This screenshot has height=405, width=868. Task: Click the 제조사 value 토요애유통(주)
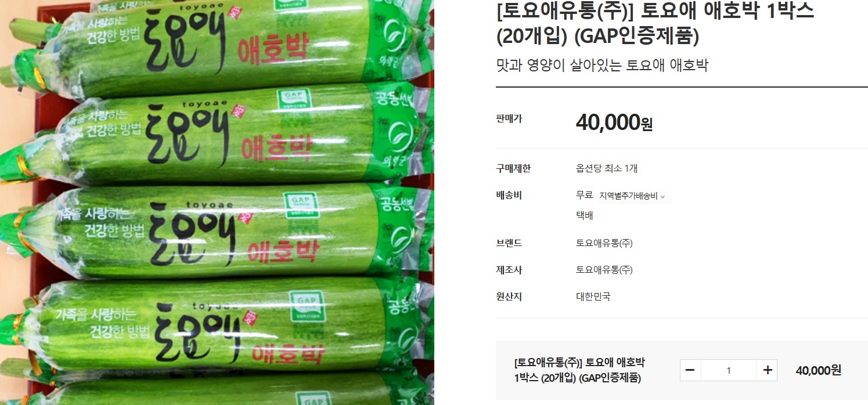pos(604,270)
